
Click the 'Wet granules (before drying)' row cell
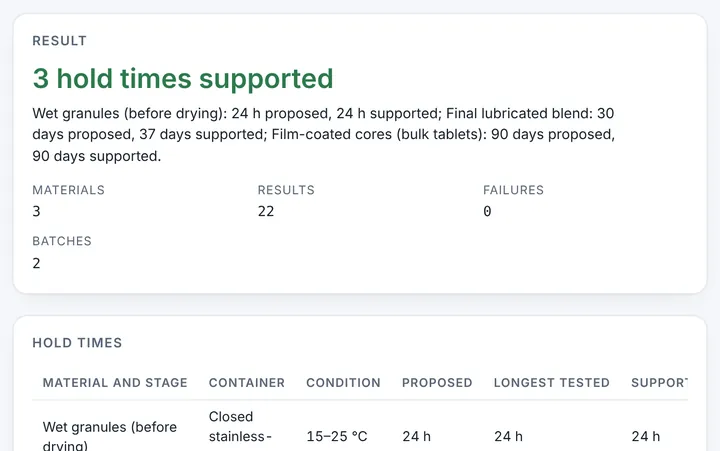[110, 435]
